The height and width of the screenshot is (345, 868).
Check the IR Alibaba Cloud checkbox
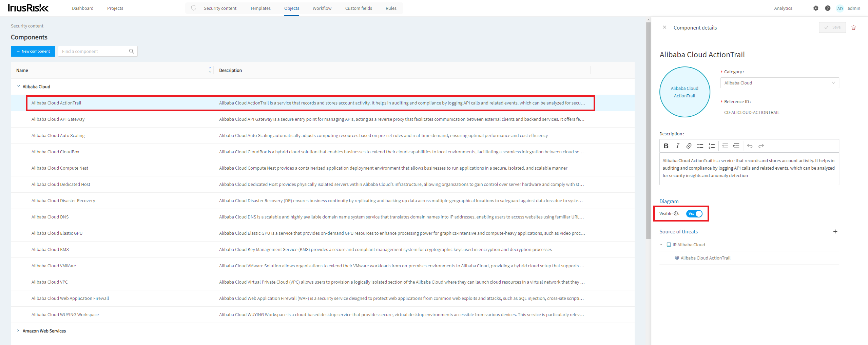(x=669, y=244)
